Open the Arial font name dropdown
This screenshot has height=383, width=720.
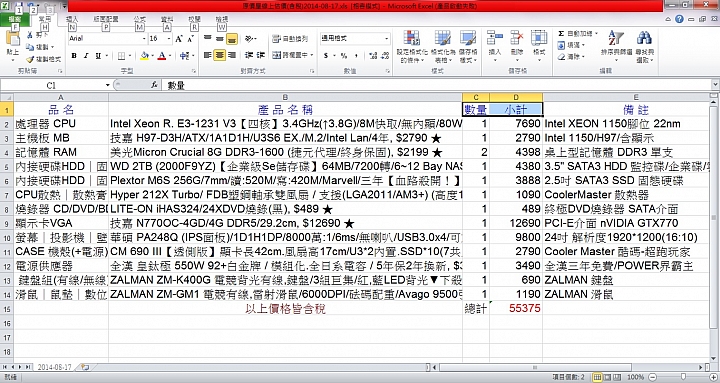[x=144, y=39]
